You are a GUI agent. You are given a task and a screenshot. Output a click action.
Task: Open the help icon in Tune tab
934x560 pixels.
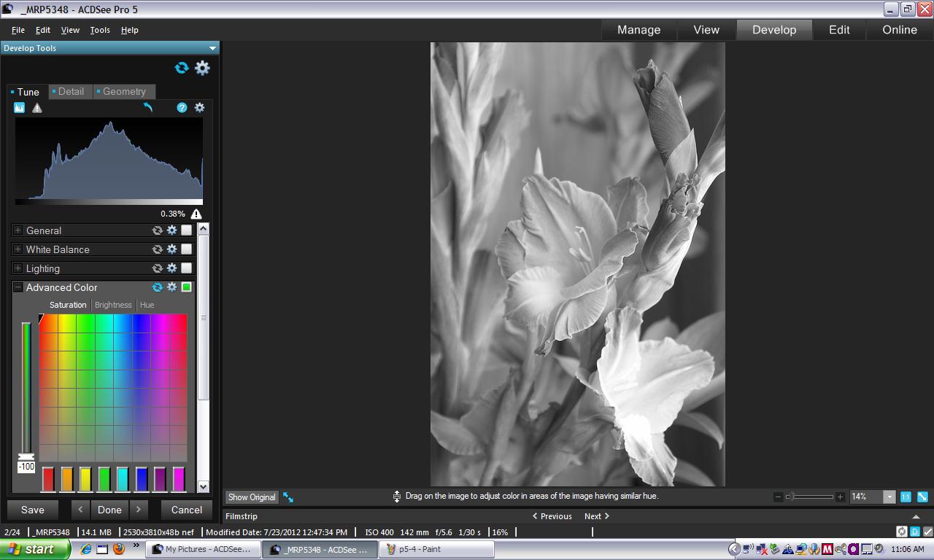pos(182,108)
